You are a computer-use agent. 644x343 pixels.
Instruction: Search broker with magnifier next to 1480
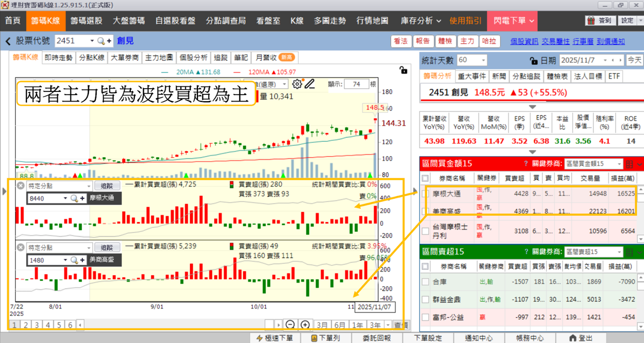pos(74,260)
